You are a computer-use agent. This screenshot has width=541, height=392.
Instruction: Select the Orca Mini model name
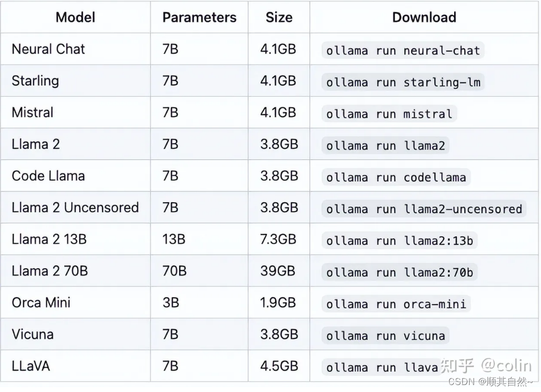pos(41,302)
